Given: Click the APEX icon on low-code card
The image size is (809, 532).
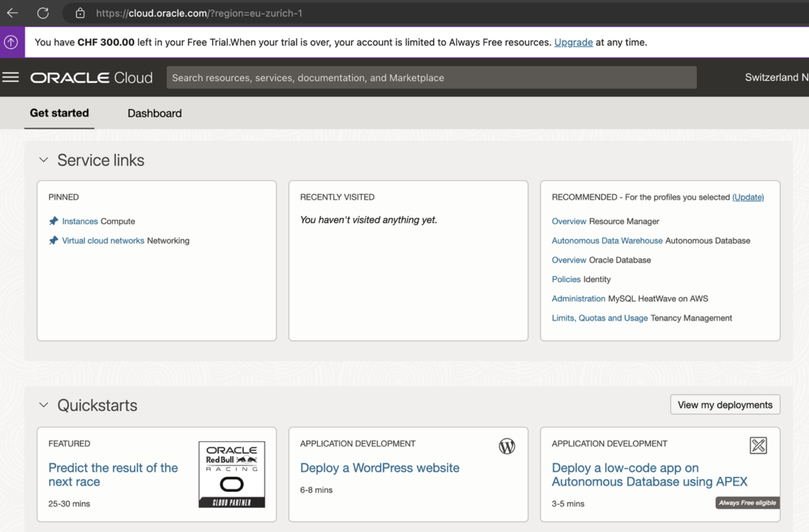Looking at the screenshot, I should 758,446.
